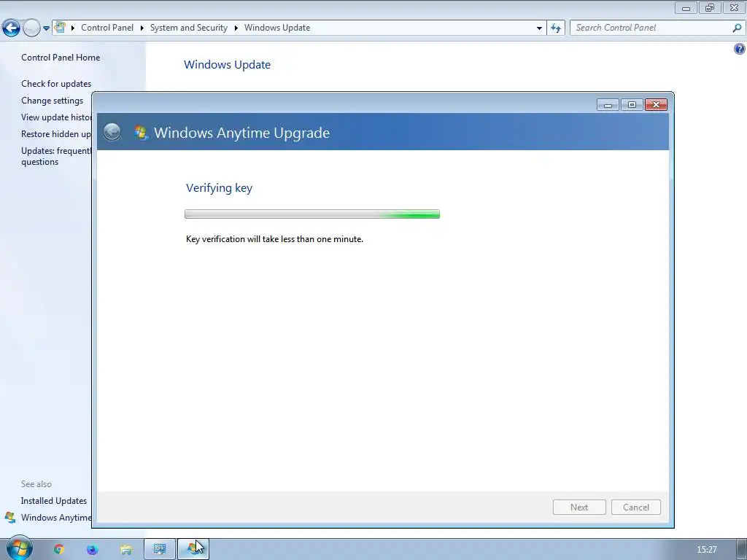Restore down the Control Panel window
The image size is (747, 560).
[710, 7]
